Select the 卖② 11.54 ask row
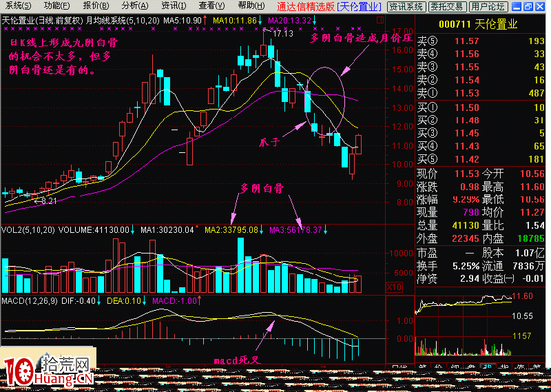Screen dimensions: 551x392 click(x=481, y=80)
